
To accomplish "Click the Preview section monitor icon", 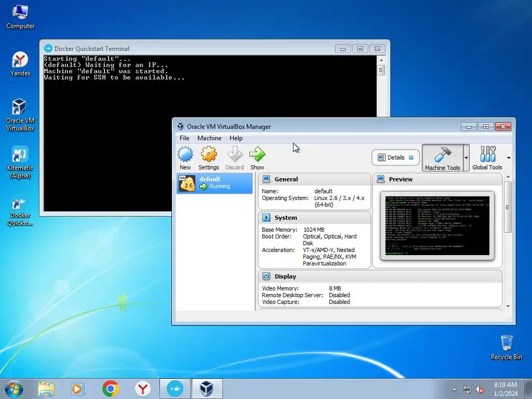I will point(381,179).
